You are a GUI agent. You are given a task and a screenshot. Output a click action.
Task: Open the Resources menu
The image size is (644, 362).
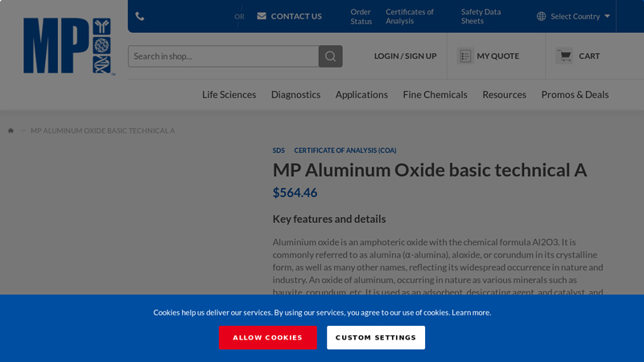pyautogui.click(x=504, y=95)
